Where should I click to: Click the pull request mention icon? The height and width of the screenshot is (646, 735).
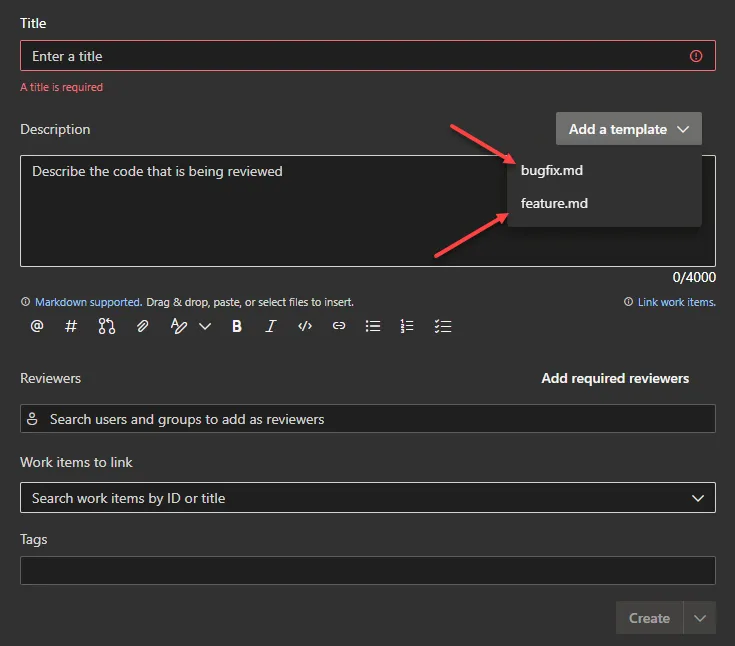coord(107,326)
